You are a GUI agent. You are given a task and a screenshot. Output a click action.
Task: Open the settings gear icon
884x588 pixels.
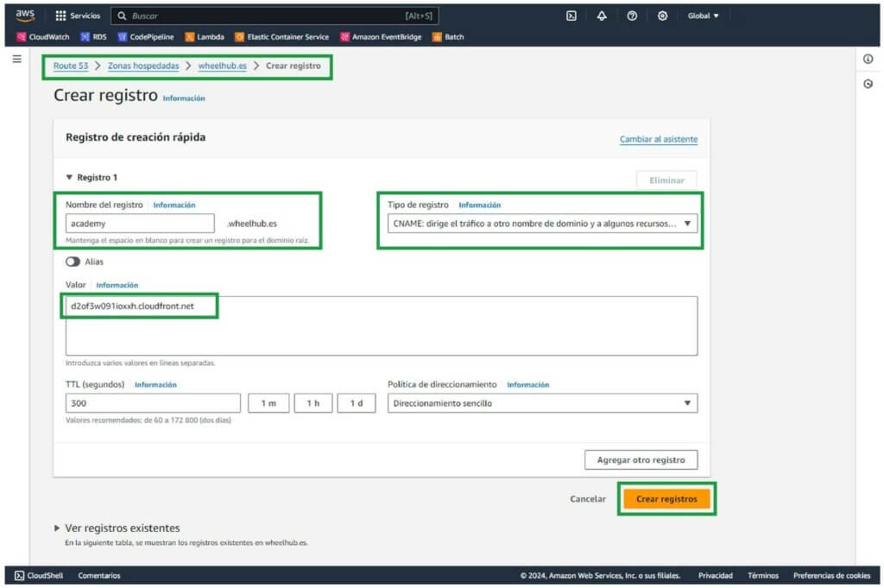[662, 16]
